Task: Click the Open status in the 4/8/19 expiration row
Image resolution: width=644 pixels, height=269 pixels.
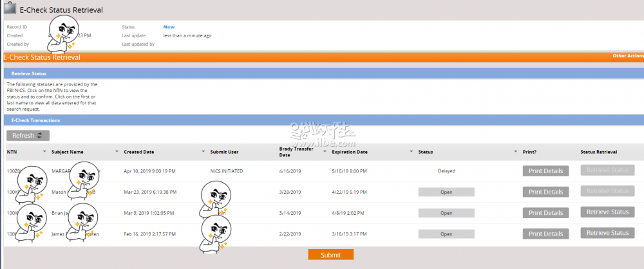Action: pyautogui.click(x=446, y=212)
